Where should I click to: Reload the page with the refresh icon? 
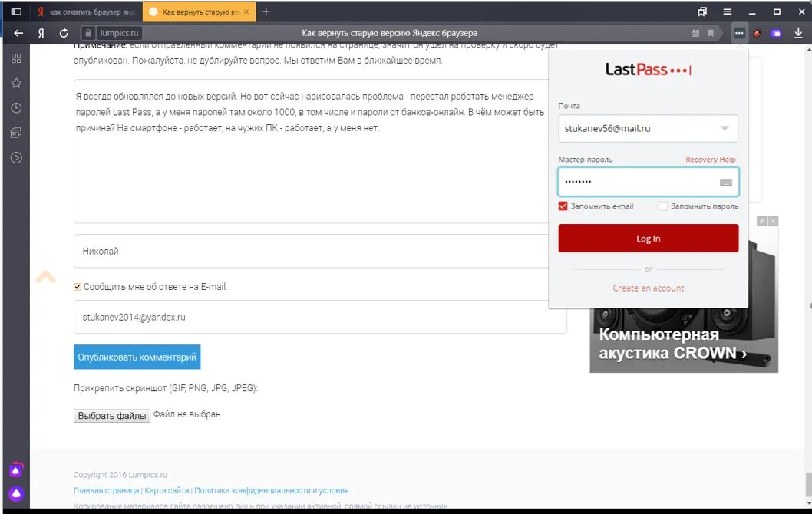click(64, 33)
